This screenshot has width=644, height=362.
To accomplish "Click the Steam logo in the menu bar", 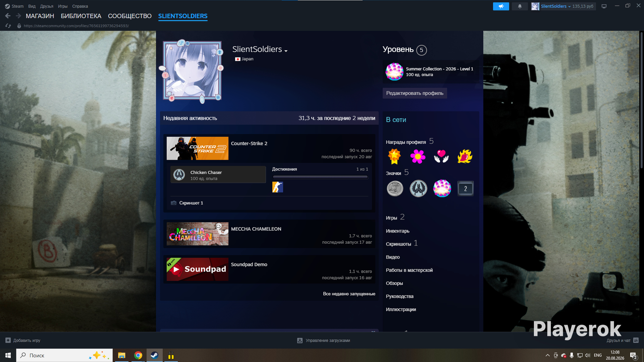I will tap(7, 6).
